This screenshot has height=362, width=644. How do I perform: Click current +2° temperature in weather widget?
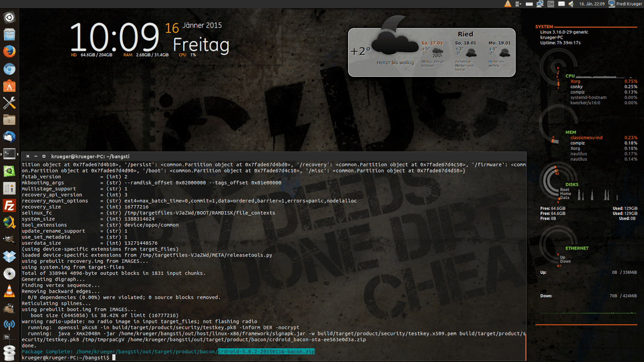click(x=360, y=51)
